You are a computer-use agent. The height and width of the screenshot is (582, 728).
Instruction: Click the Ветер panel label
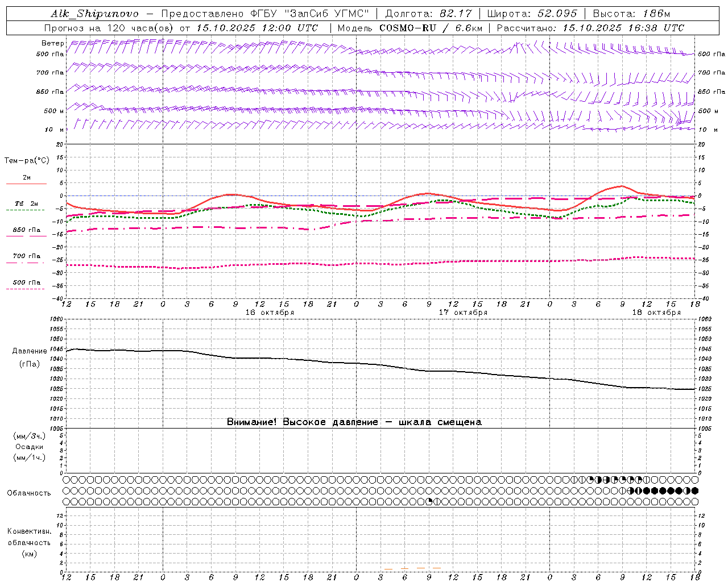tap(52, 43)
